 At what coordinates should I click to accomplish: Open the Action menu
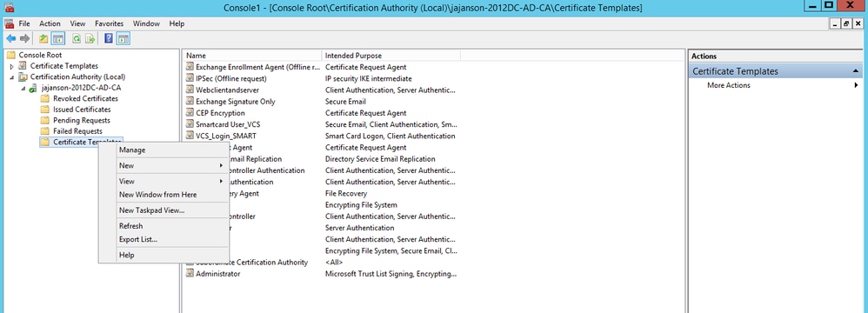click(50, 23)
